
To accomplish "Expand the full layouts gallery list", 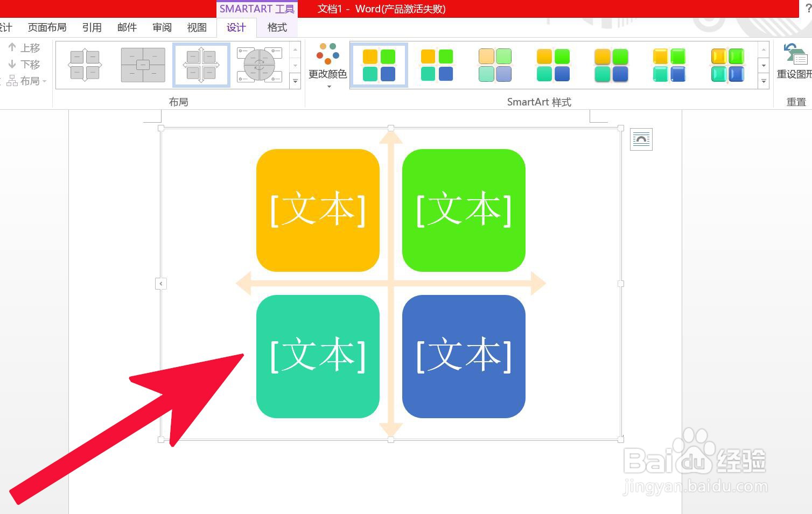I will click(x=295, y=81).
